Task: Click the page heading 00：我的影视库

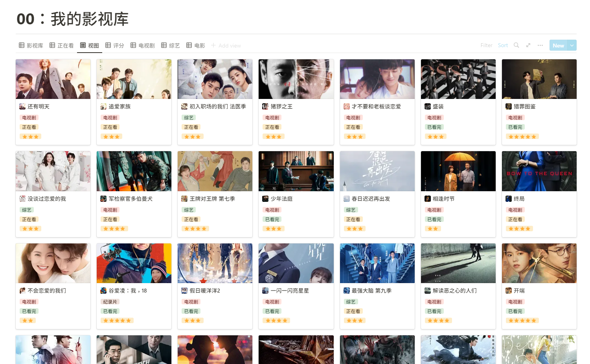Action: coord(73,19)
